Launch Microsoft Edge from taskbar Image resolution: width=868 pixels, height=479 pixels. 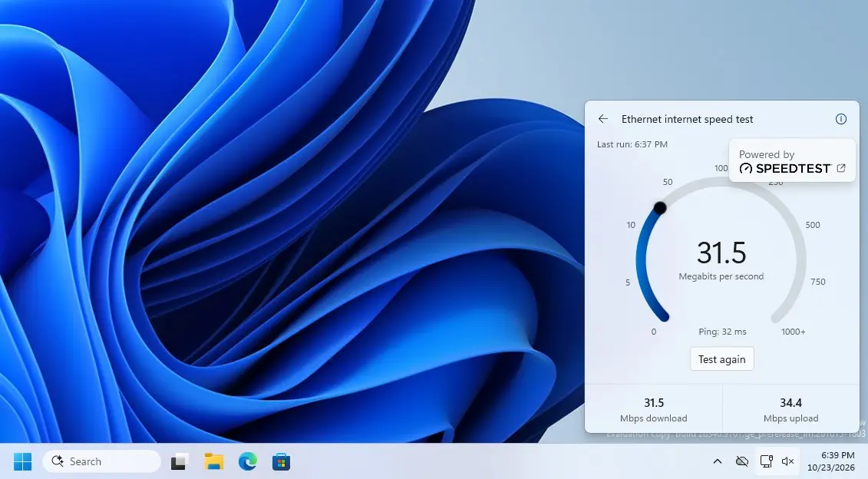tap(247, 461)
